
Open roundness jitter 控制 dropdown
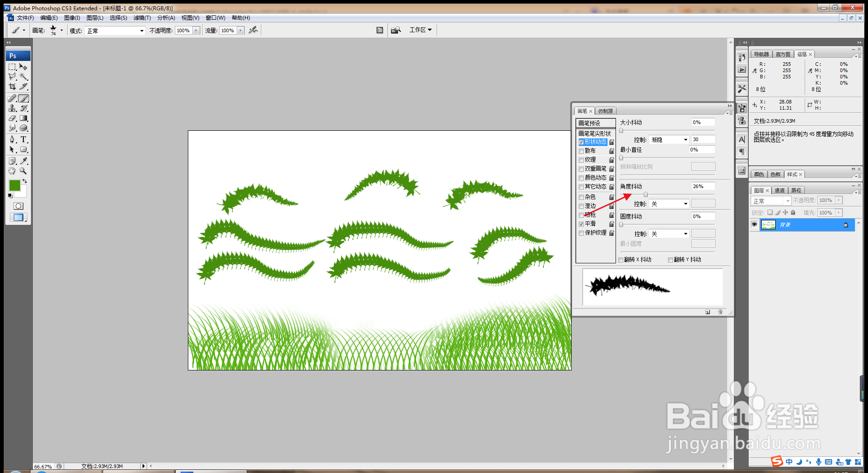pyautogui.click(x=669, y=234)
